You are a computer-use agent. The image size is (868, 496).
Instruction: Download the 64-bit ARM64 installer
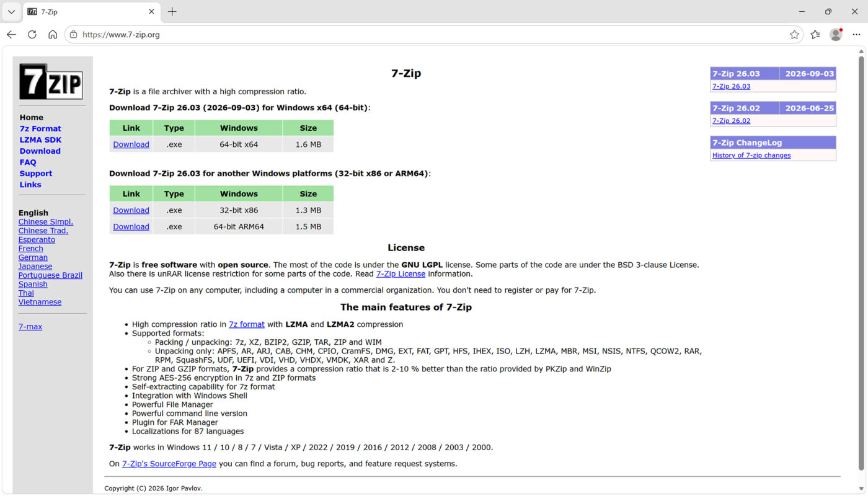pos(131,226)
